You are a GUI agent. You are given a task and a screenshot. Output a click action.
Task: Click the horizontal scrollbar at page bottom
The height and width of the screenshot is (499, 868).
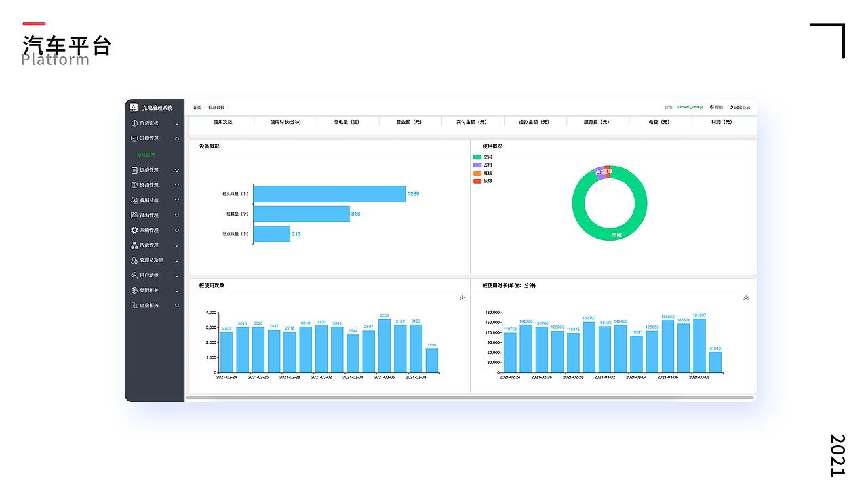pyautogui.click(x=470, y=397)
